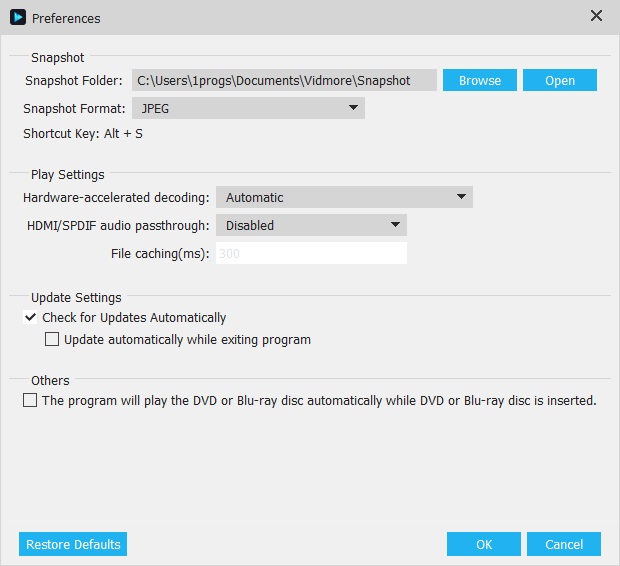Open the snapshot folder with Open button
Image resolution: width=620 pixels, height=566 pixels.
(x=560, y=81)
